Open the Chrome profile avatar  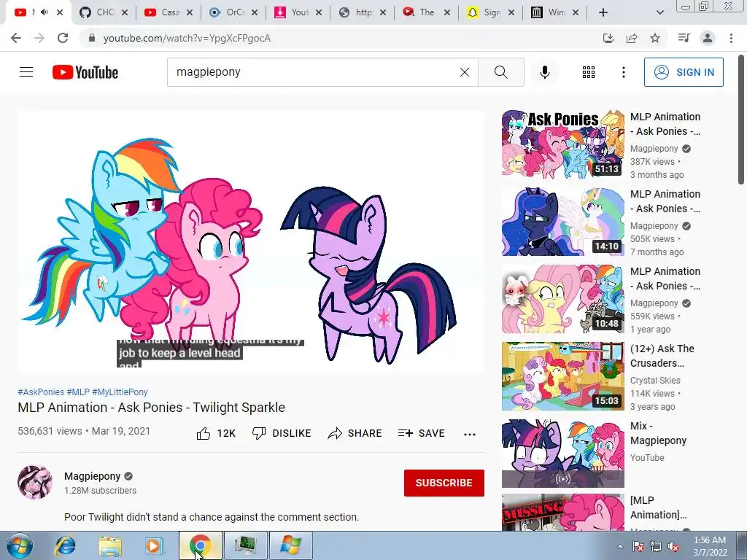pyautogui.click(x=708, y=38)
